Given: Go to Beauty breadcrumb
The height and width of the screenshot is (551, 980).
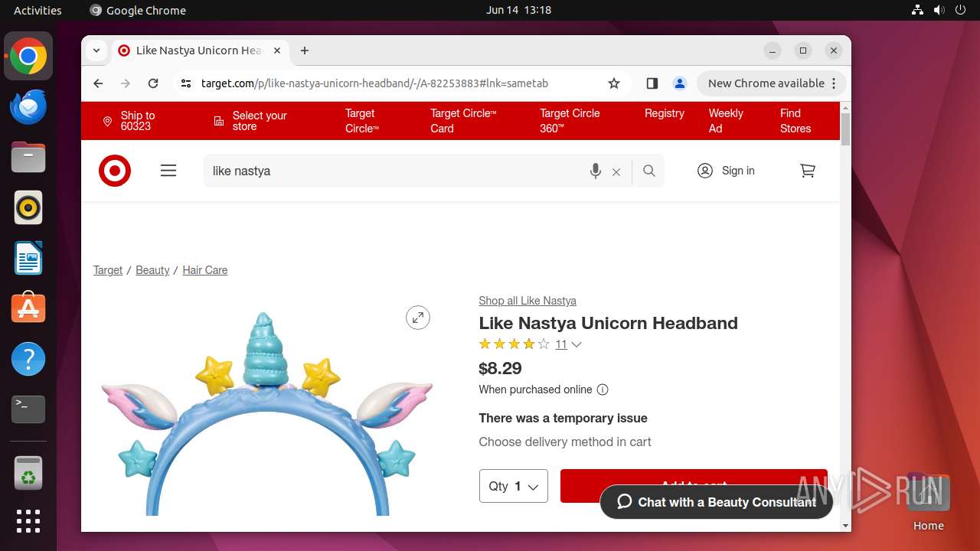Looking at the screenshot, I should pos(152,270).
